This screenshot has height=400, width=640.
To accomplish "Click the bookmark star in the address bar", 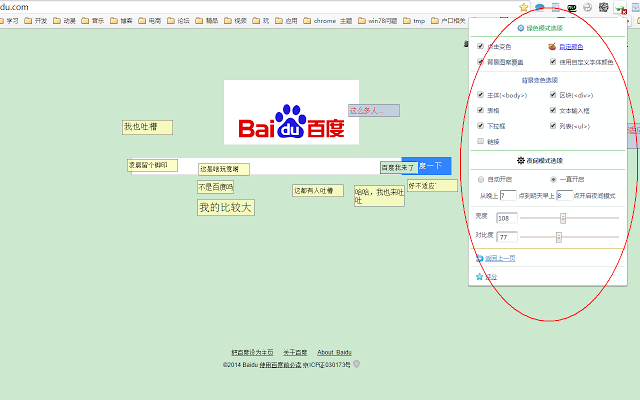I will 524,7.
